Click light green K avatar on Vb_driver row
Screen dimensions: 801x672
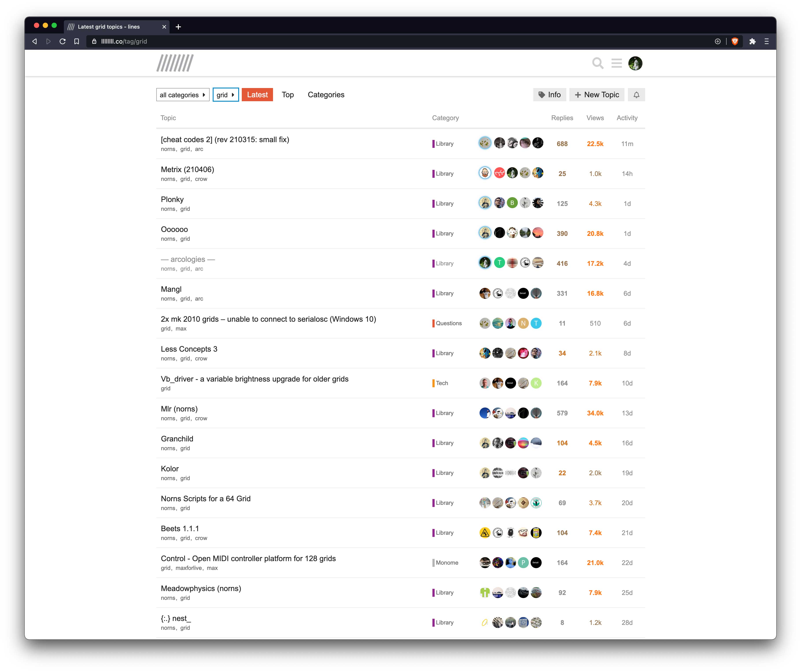click(x=536, y=383)
